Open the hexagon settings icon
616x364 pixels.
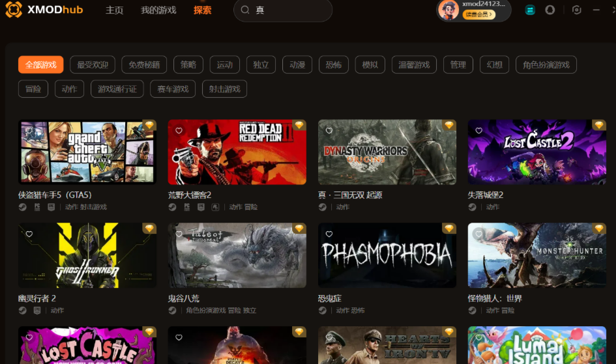[x=576, y=10]
